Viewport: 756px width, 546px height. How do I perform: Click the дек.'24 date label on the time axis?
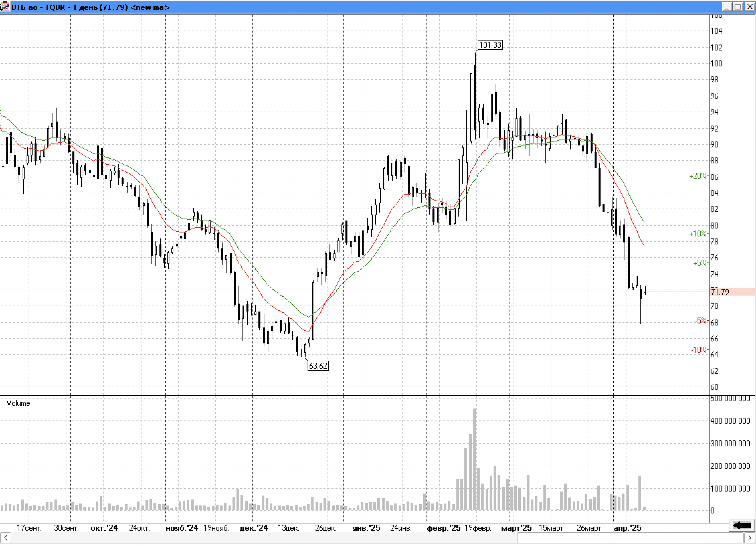pyautogui.click(x=253, y=528)
